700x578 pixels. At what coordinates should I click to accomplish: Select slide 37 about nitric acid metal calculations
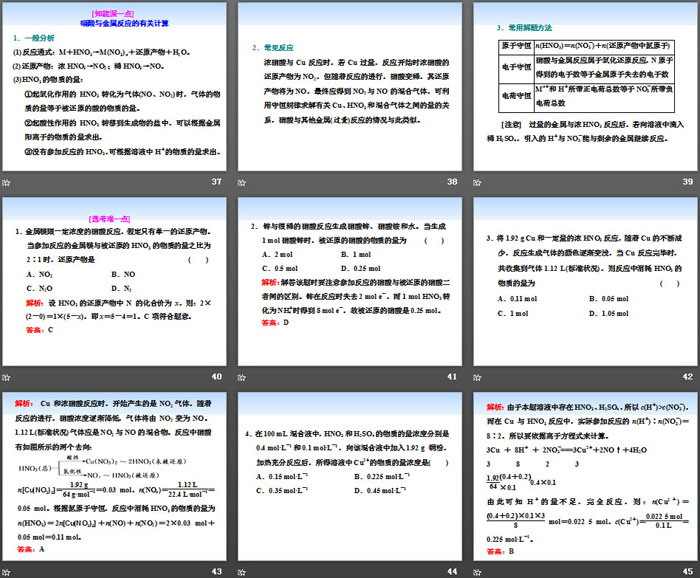(x=115, y=87)
